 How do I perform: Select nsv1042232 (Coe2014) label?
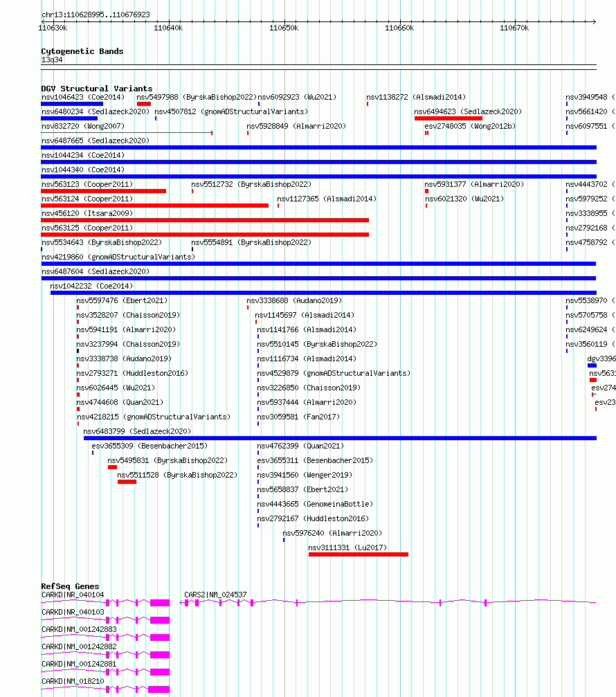[x=91, y=286]
